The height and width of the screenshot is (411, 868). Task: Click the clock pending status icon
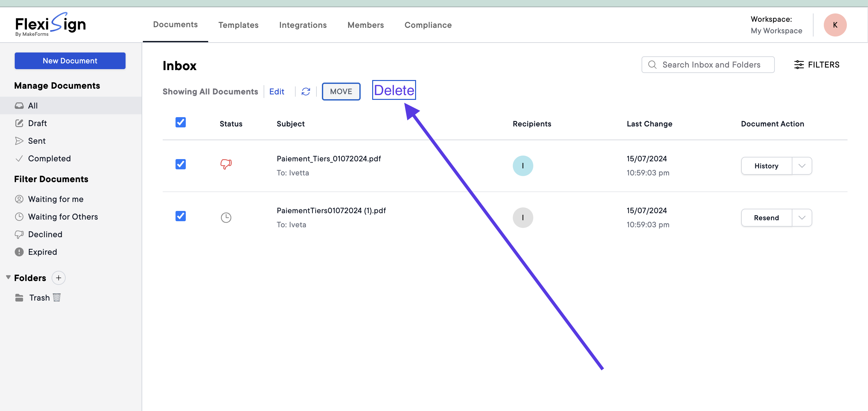pyautogui.click(x=226, y=217)
